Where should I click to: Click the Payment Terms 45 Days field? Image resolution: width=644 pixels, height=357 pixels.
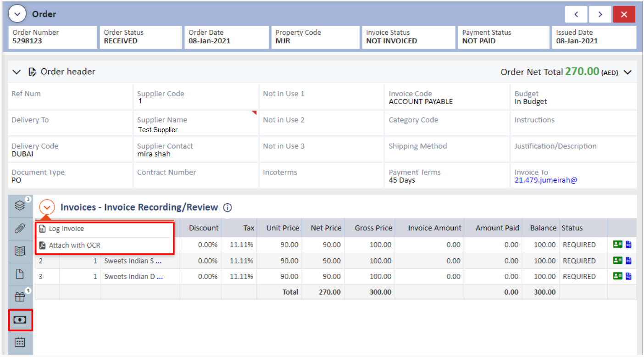pos(447,175)
